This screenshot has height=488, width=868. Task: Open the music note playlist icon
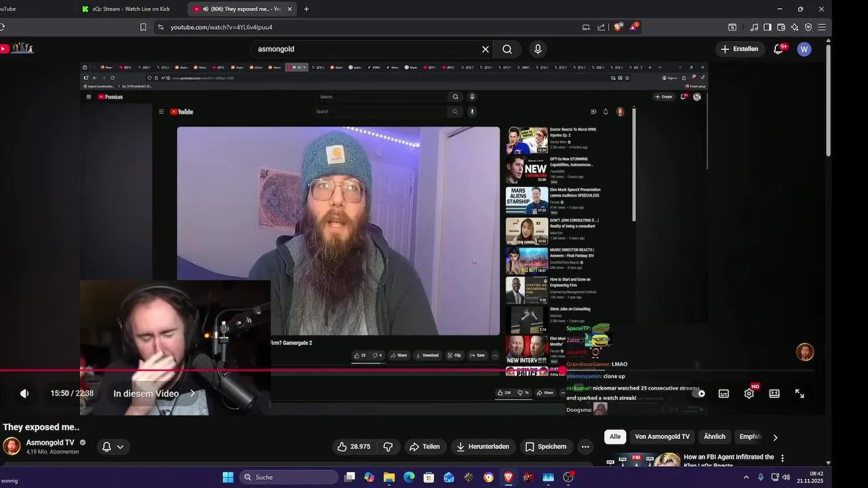[754, 27]
